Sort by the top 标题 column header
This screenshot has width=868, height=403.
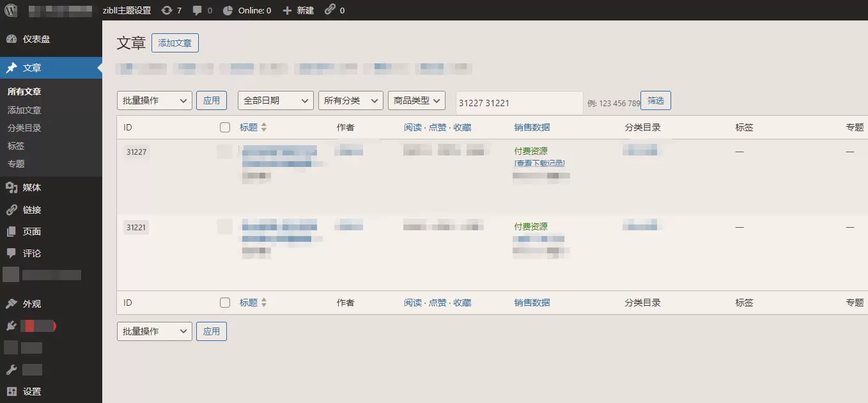[x=249, y=127]
